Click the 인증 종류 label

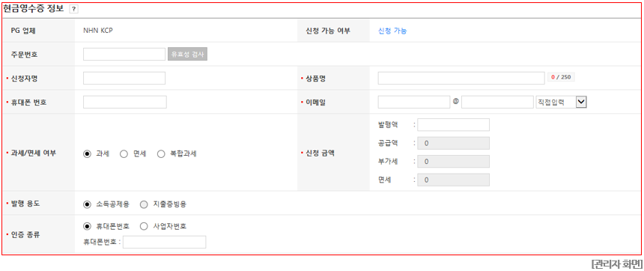[25, 235]
